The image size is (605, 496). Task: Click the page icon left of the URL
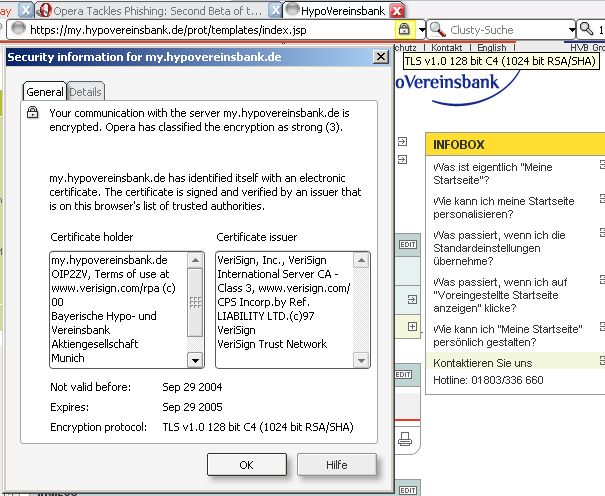[x=18, y=29]
